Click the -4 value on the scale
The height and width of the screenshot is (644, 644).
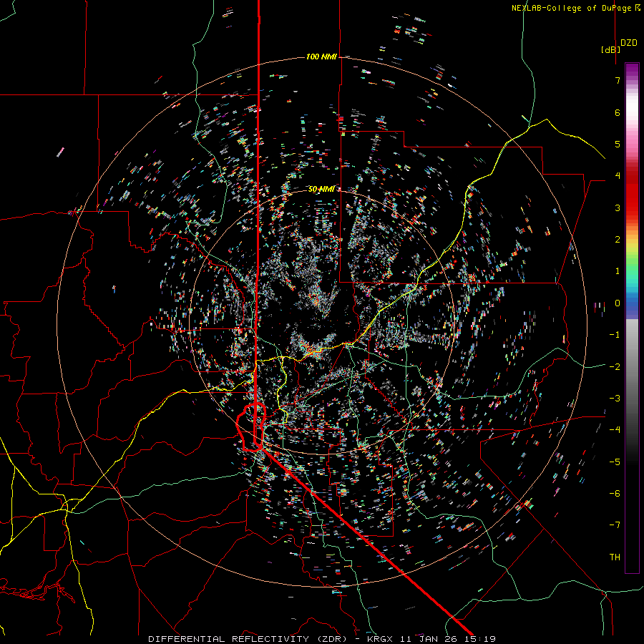[x=615, y=430]
